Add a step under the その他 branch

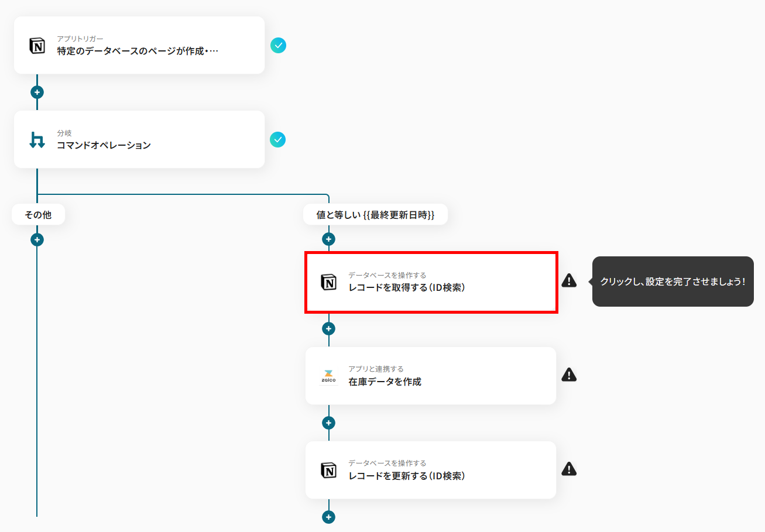point(37,240)
